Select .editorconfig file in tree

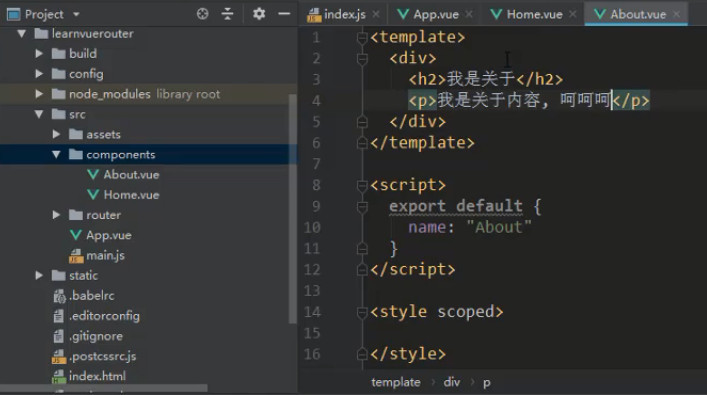[x=104, y=316]
